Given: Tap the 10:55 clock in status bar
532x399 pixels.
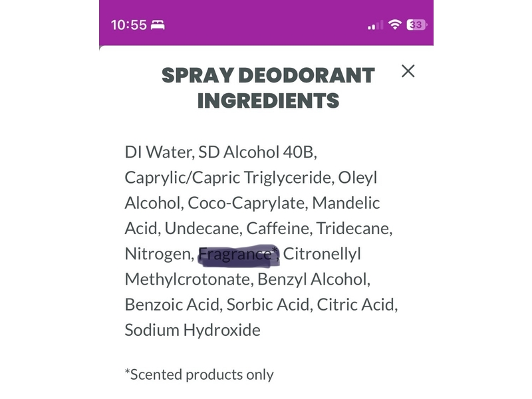Looking at the screenshot, I should point(128,25).
